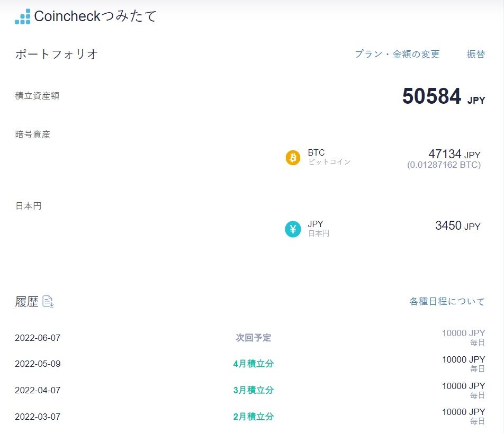Click the 3450 JPY balance
This screenshot has width=504, height=433.
(457, 226)
